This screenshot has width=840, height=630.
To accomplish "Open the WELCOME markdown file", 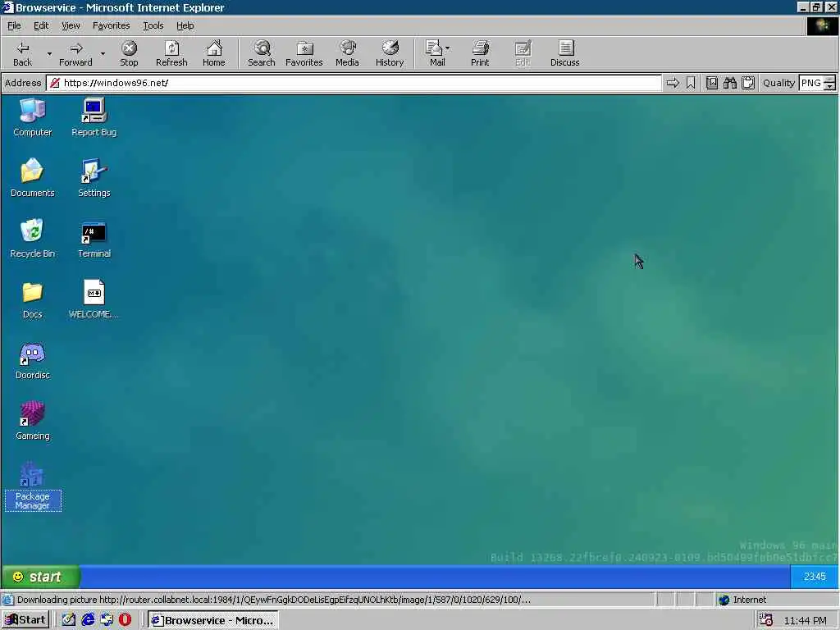I will [x=94, y=300].
